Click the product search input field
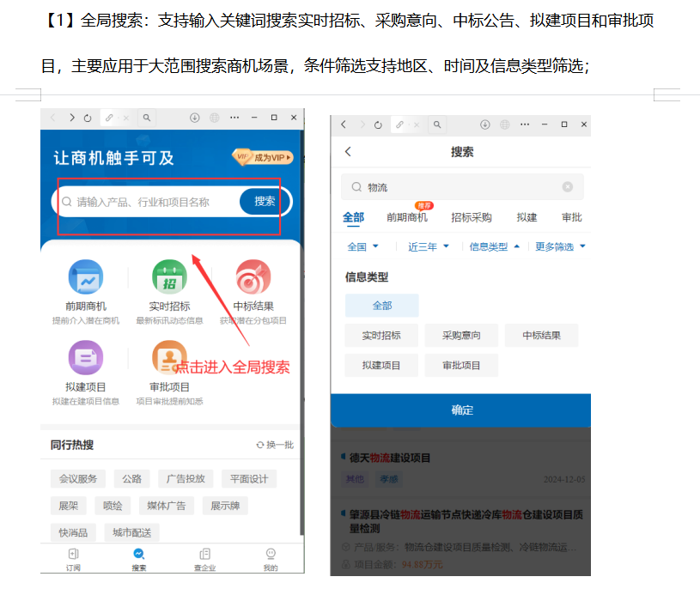 [x=150, y=202]
